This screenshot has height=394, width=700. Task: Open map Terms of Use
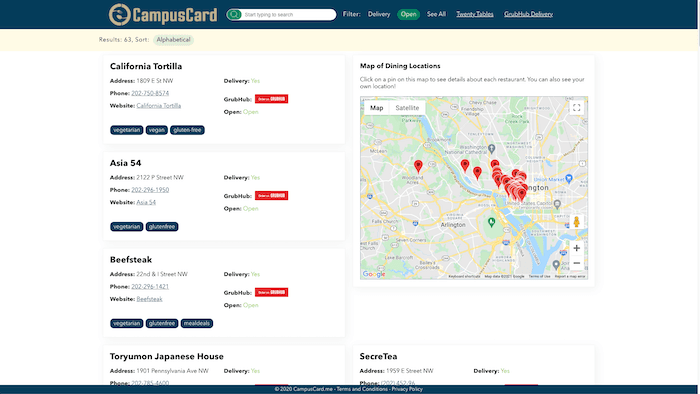tap(539, 277)
